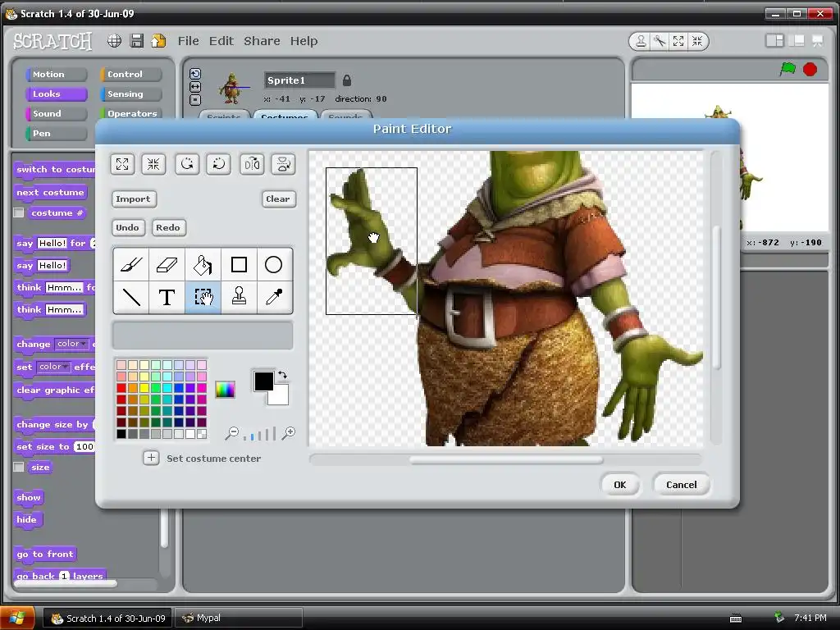The height and width of the screenshot is (630, 840).
Task: Click the Grow image icon in Paint Editor
Action: (x=122, y=164)
